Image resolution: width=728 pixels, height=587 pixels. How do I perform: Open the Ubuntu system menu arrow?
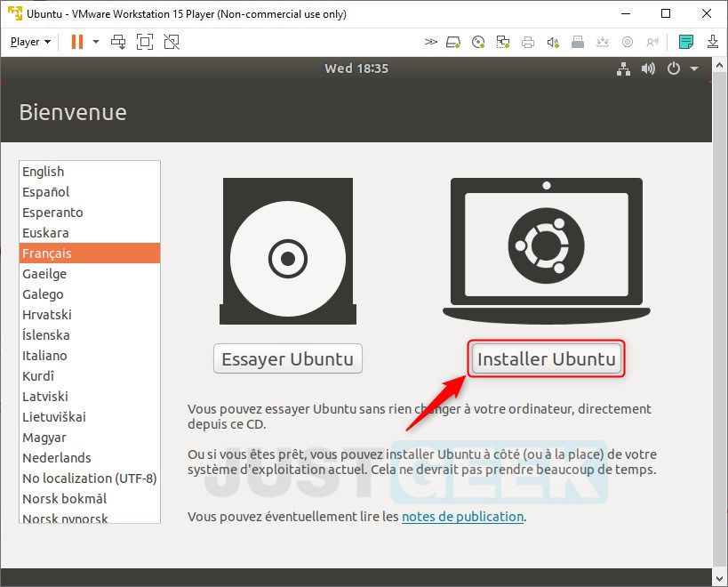(694, 68)
